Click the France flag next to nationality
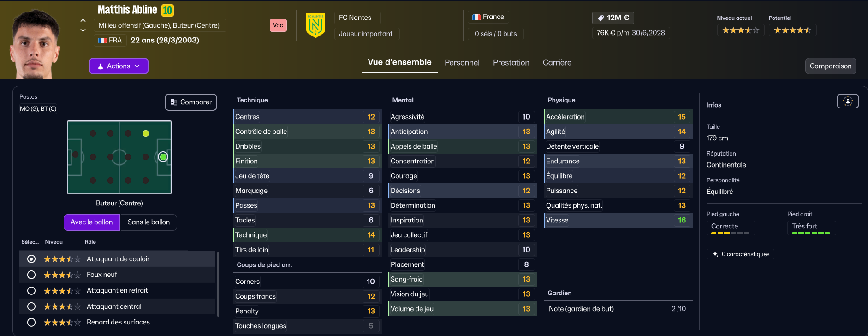Viewport: 868px width, 336px height. pos(476,17)
